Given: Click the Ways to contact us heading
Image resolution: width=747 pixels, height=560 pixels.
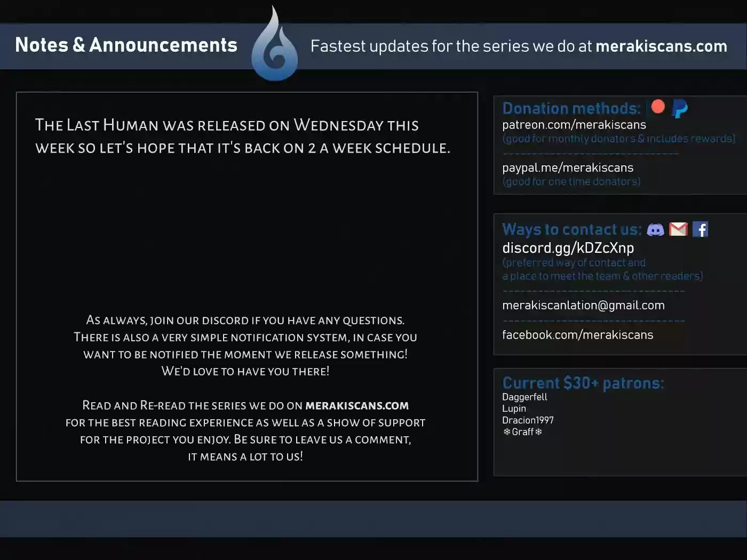Looking at the screenshot, I should [572, 229].
